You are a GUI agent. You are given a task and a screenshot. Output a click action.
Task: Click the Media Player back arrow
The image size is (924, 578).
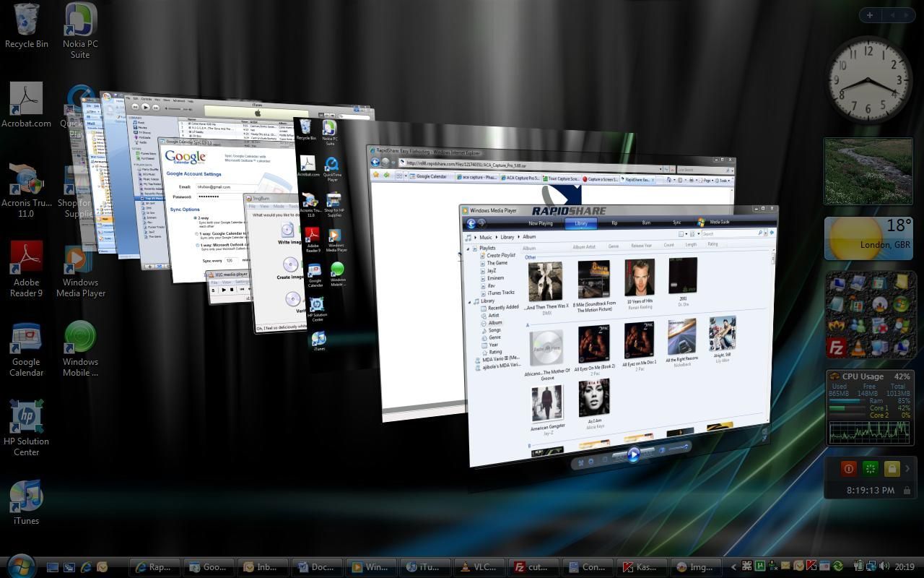click(x=471, y=223)
